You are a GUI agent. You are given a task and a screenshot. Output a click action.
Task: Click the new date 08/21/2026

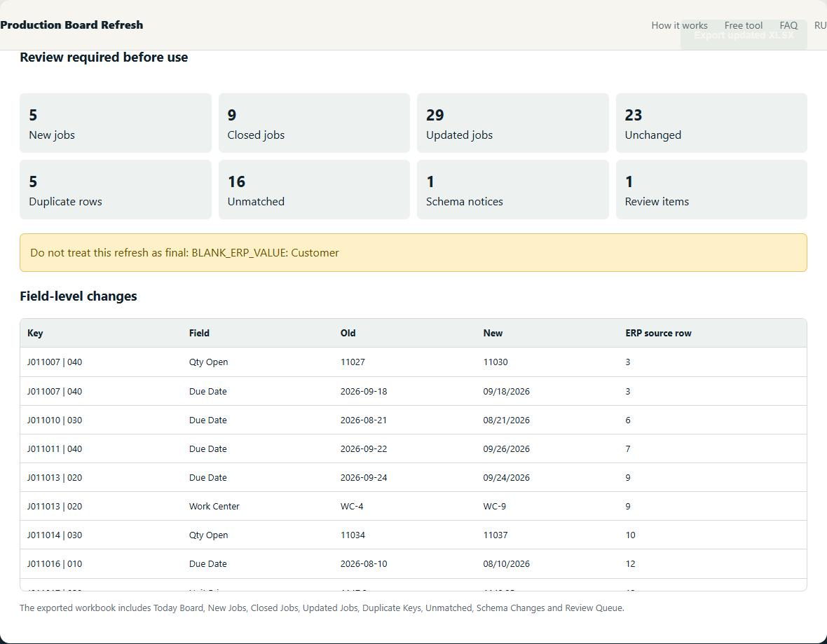click(x=506, y=420)
